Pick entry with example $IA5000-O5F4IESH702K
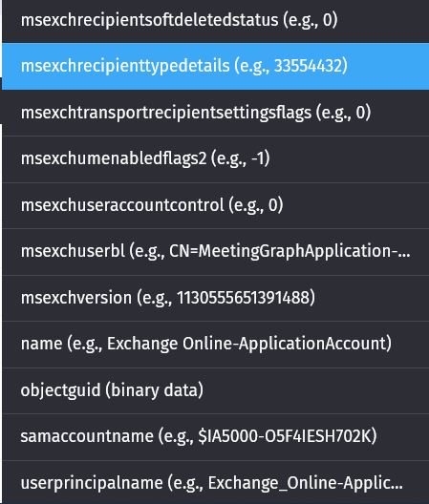 coord(216,437)
